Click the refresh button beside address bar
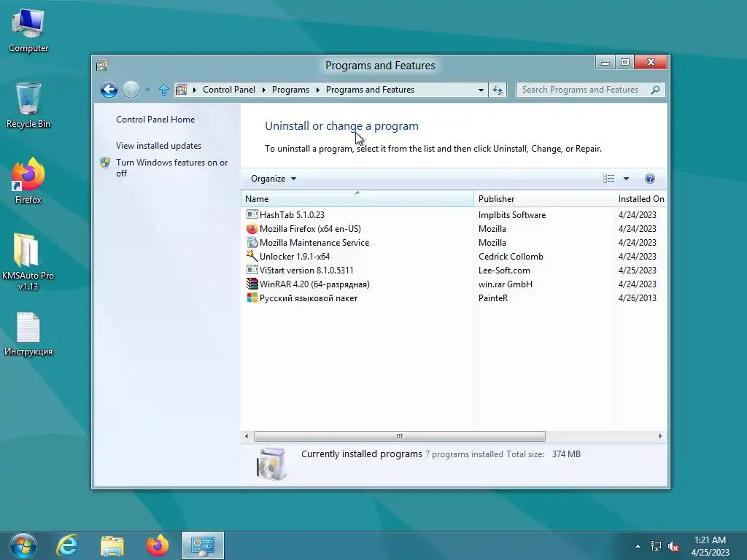Image resolution: width=747 pixels, height=560 pixels. click(498, 90)
